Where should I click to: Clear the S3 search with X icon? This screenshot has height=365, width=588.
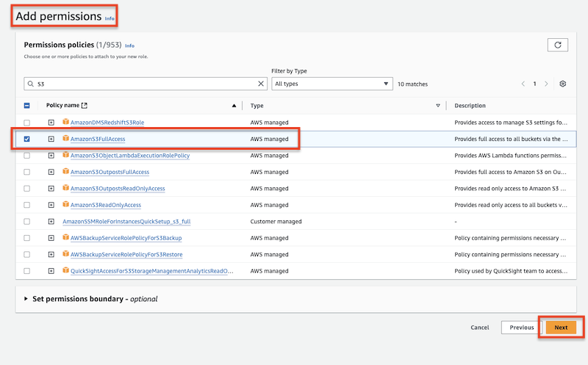click(261, 84)
